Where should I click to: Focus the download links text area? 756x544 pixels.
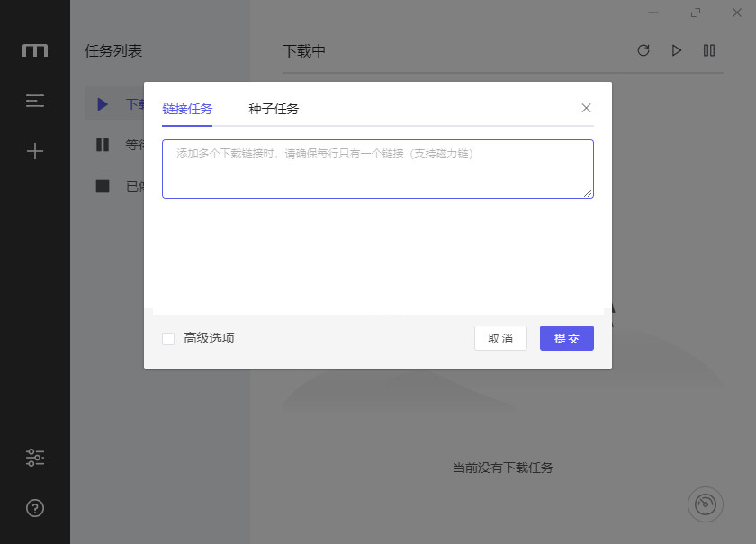click(x=377, y=169)
